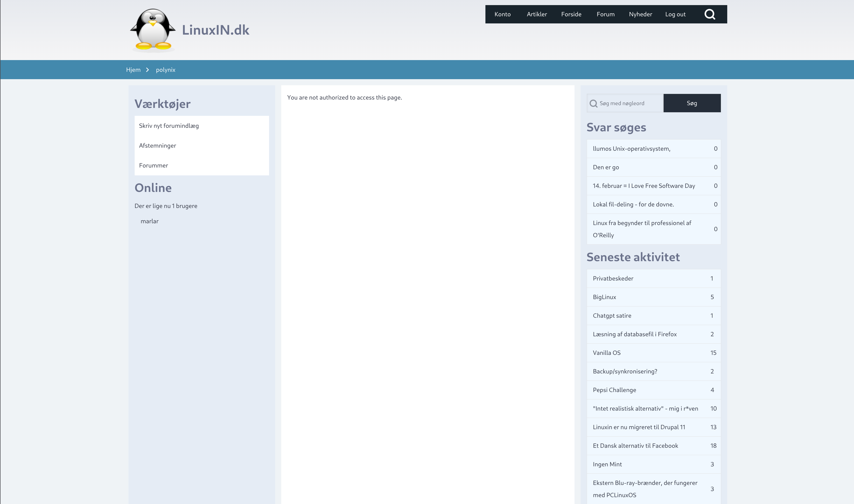Focus the Søg med nøgleord input field
The height and width of the screenshot is (504, 854).
(x=625, y=103)
